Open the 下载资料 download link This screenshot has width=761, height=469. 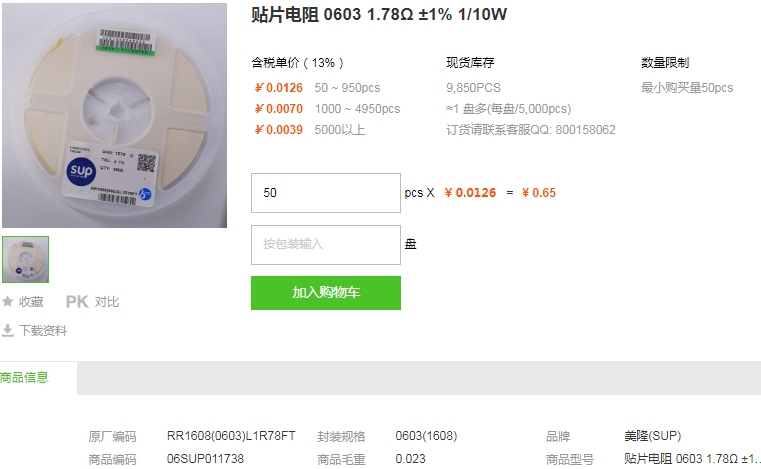point(43,331)
